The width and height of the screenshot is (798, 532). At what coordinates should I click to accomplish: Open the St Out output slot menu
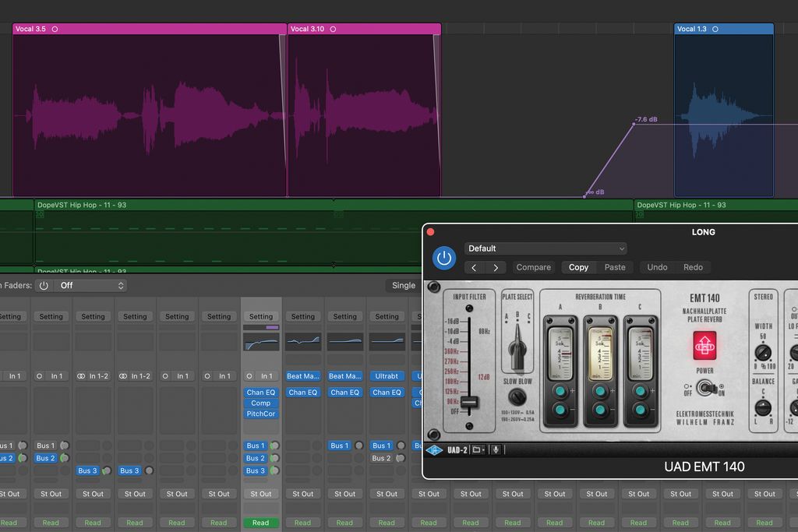[x=260, y=493]
